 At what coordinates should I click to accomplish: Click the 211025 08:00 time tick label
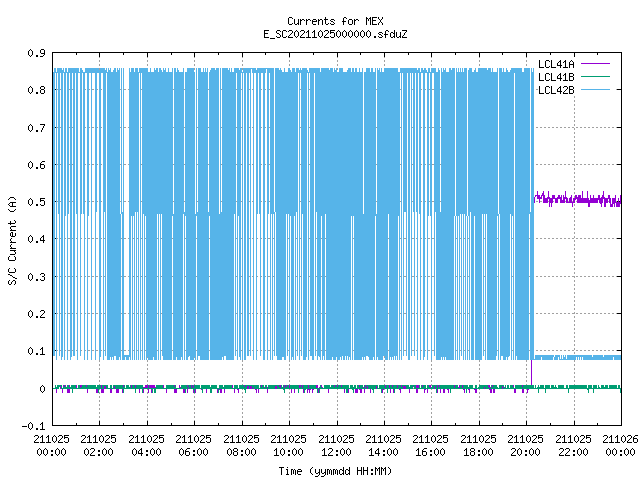tap(241, 446)
